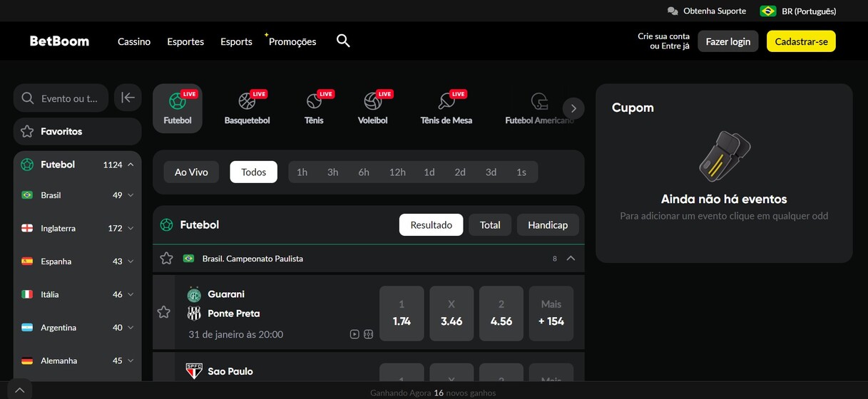This screenshot has height=399, width=868.
Task: Open the Esports menu
Action: click(x=236, y=41)
